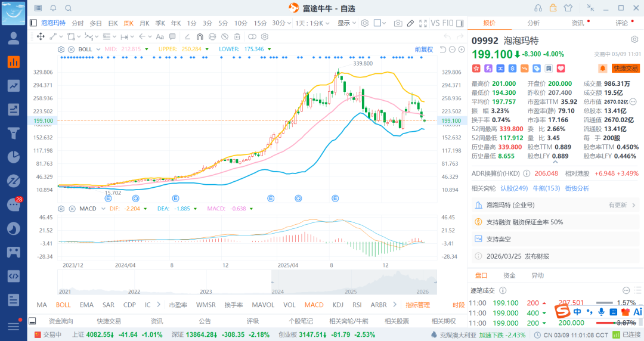644x341 pixels.
Task: Expand the 30分 timeframe dropdown
Action: point(289,23)
